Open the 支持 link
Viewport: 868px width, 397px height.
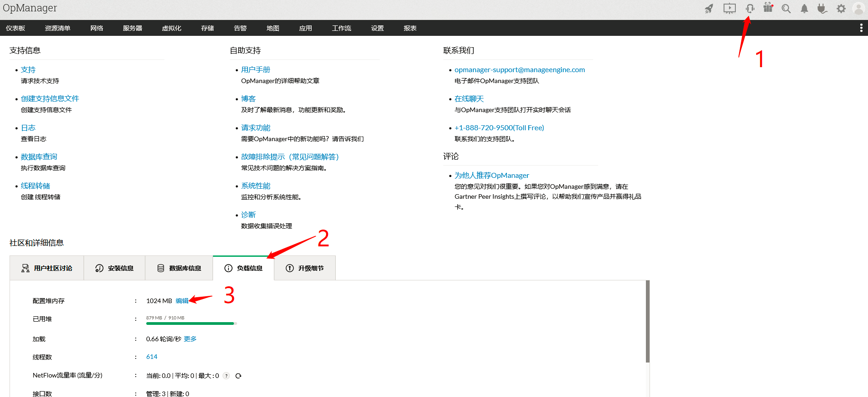pyautogui.click(x=28, y=70)
